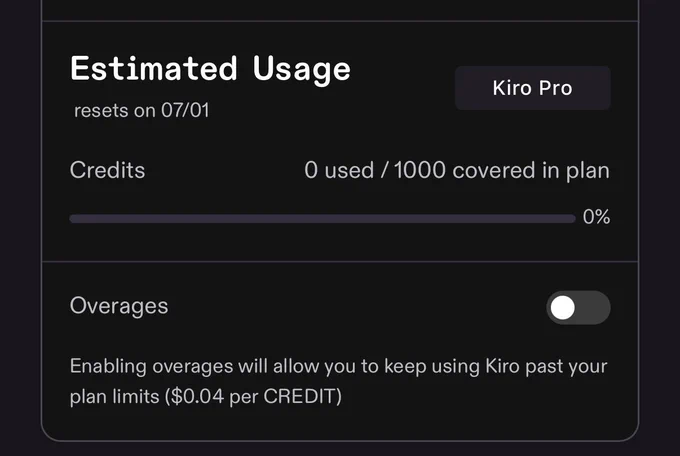Click the Credits usage progress bar
Screen dimensions: 680x456
tap(323, 218)
